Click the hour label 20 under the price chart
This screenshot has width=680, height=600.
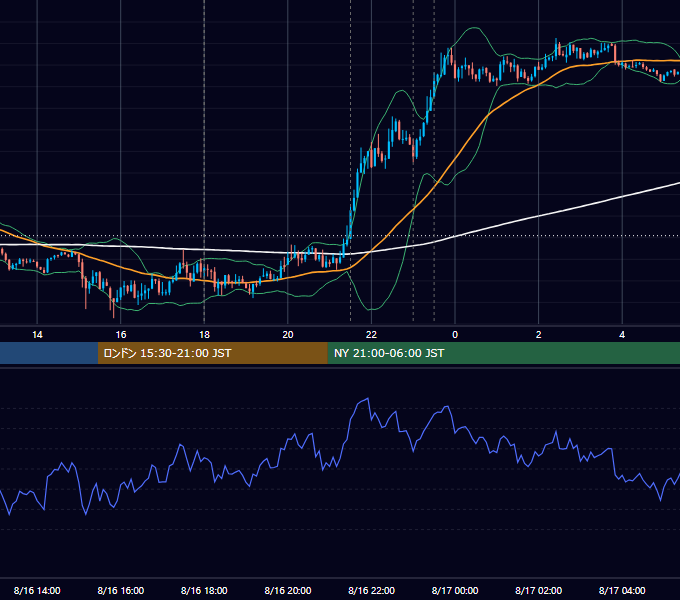288,335
